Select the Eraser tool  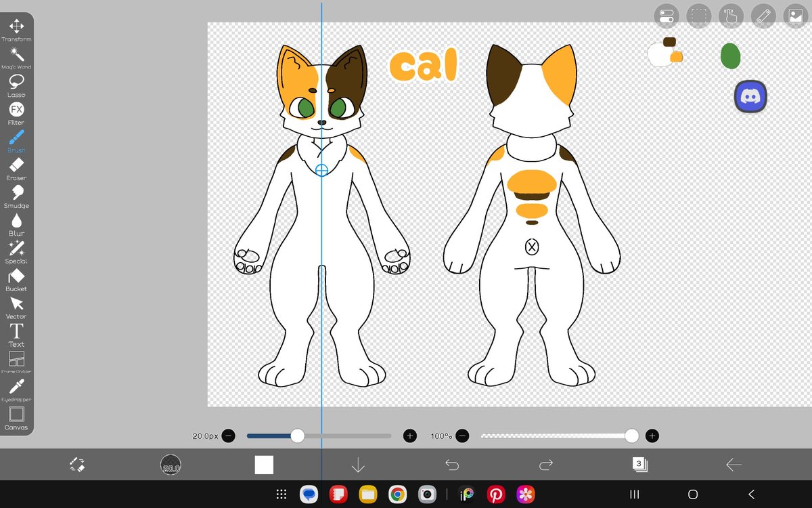click(x=16, y=169)
